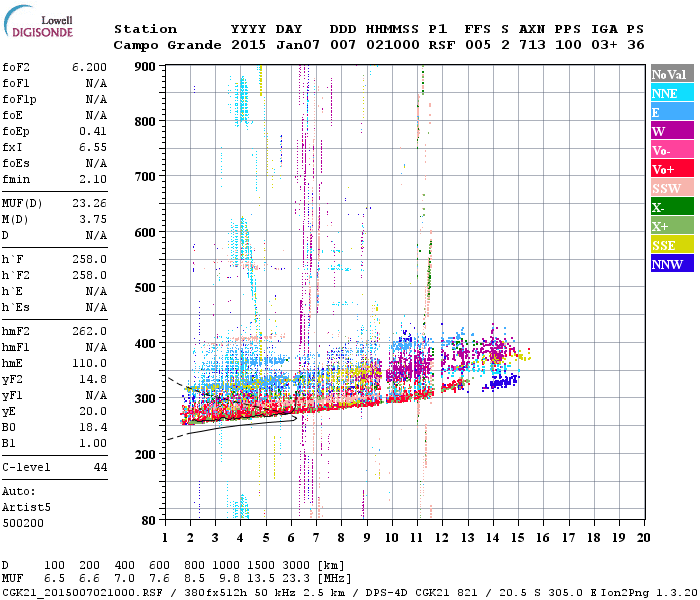Click the 500200 version number

point(23,523)
